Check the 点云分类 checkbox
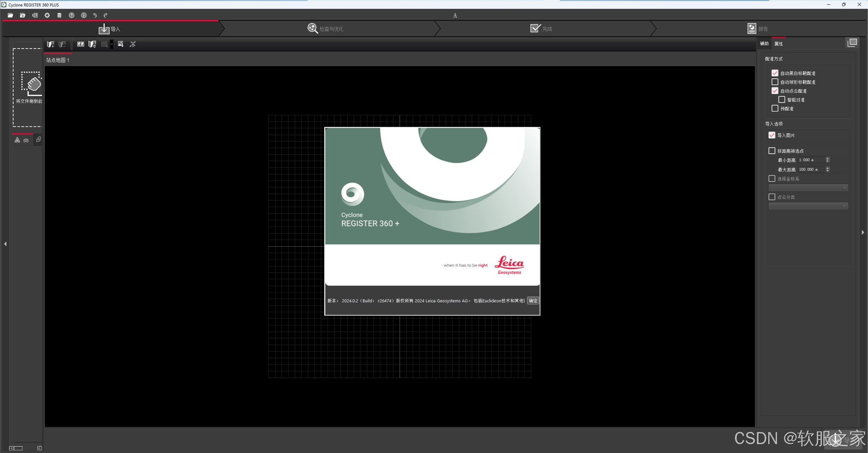Viewport: 868px width, 453px height. [x=772, y=197]
